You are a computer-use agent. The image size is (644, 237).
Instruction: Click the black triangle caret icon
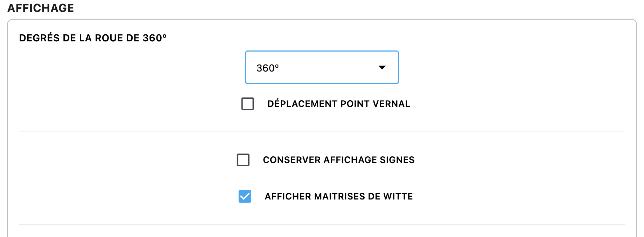tap(382, 67)
